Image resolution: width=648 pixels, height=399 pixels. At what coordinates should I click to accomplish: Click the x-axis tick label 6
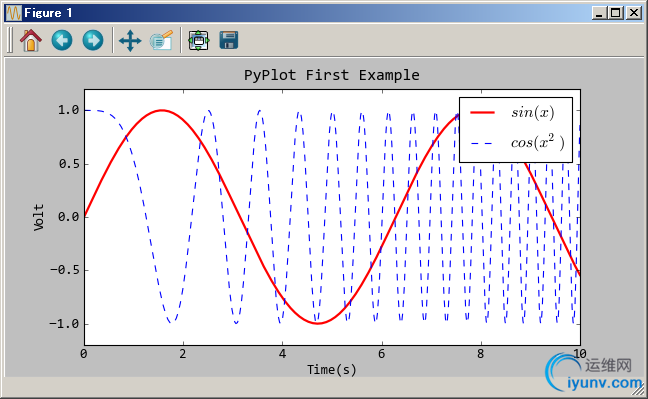381,354
